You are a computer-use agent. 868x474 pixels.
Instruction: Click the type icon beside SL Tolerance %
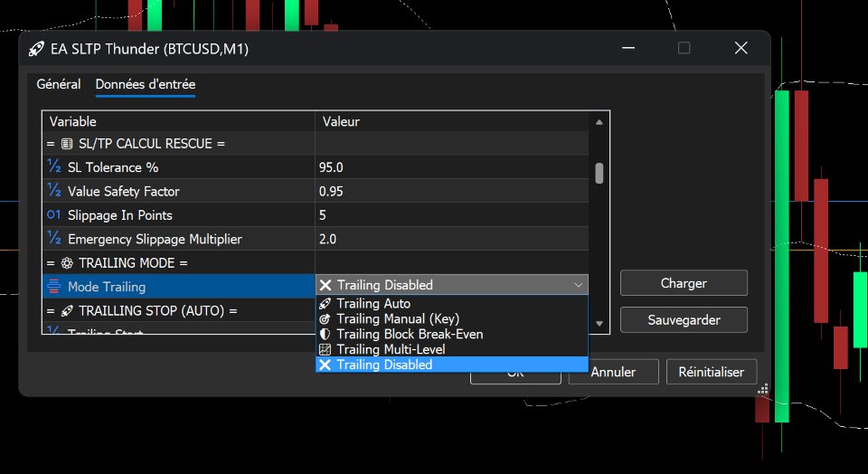[x=53, y=166]
